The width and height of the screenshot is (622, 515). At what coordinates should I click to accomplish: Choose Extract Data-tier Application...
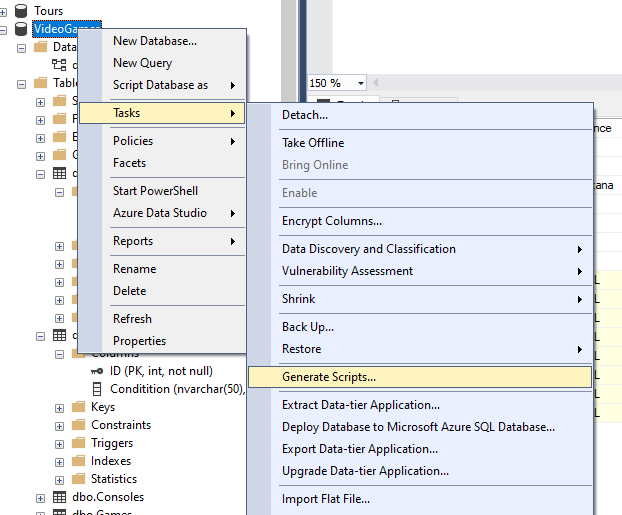(420, 405)
